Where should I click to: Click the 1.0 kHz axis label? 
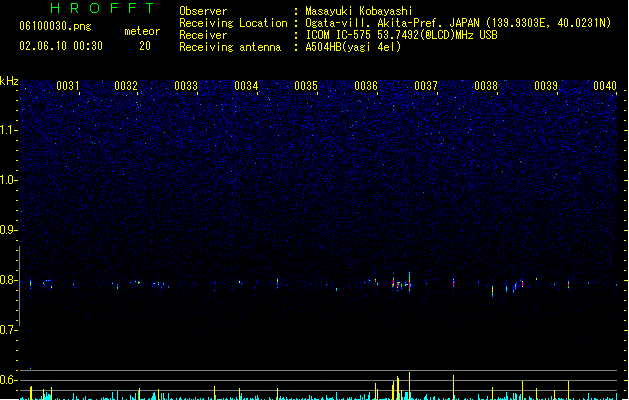coord(8,180)
